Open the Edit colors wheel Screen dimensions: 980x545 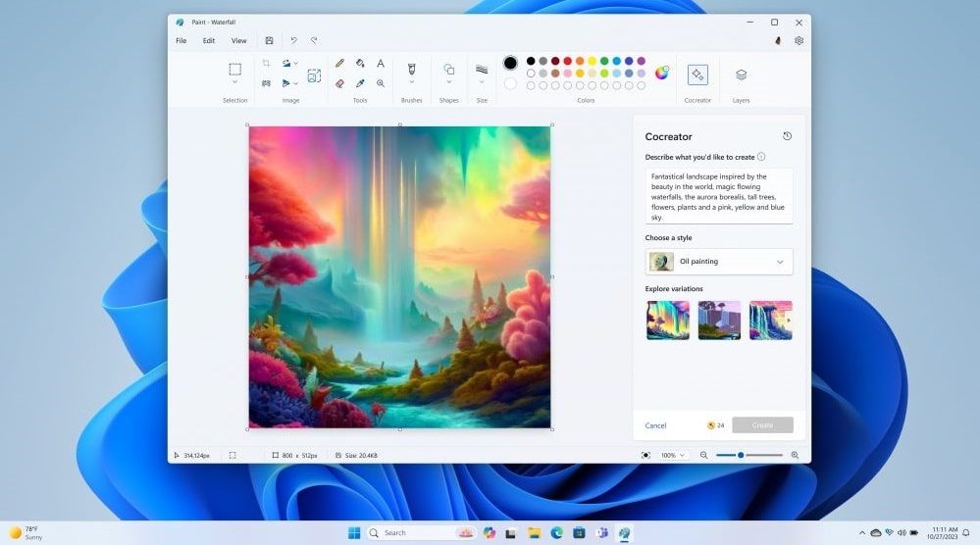tap(662, 73)
